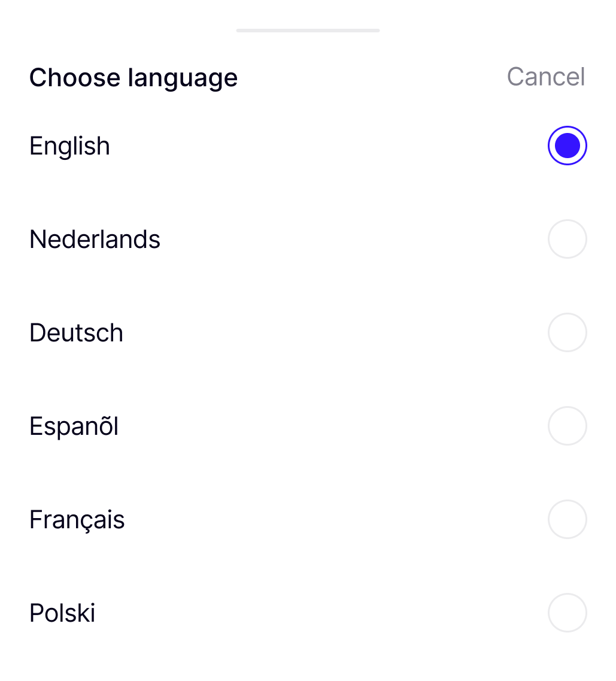Click the English language label
The image size is (616, 681).
[x=69, y=146]
